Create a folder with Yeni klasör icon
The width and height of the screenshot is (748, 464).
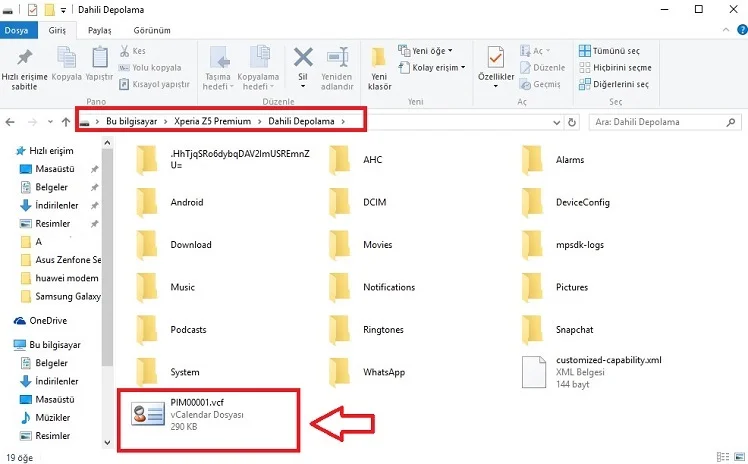pyautogui.click(x=379, y=65)
